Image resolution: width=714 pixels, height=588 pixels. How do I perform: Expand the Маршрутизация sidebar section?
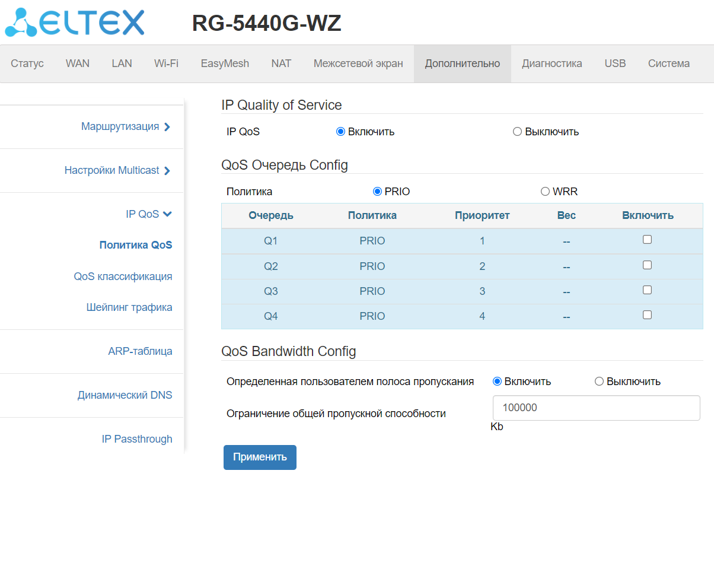click(x=125, y=126)
